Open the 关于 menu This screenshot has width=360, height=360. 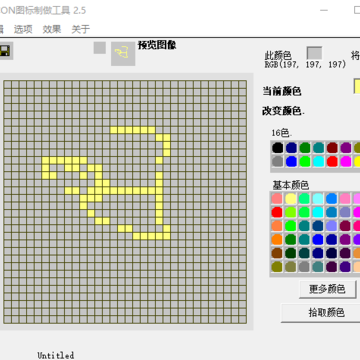pyautogui.click(x=81, y=29)
